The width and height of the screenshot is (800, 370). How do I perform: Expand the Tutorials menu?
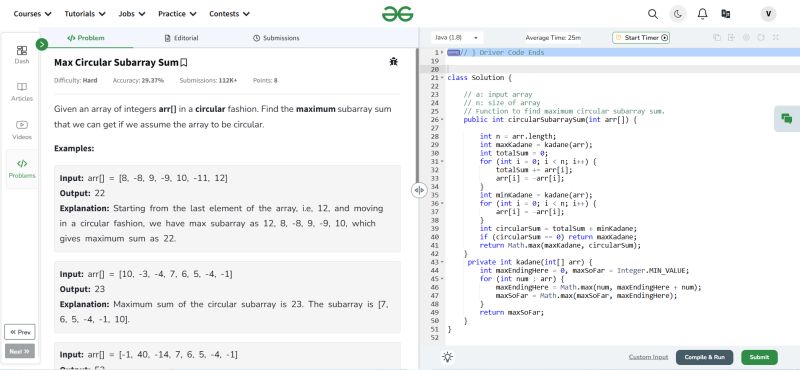coord(85,14)
